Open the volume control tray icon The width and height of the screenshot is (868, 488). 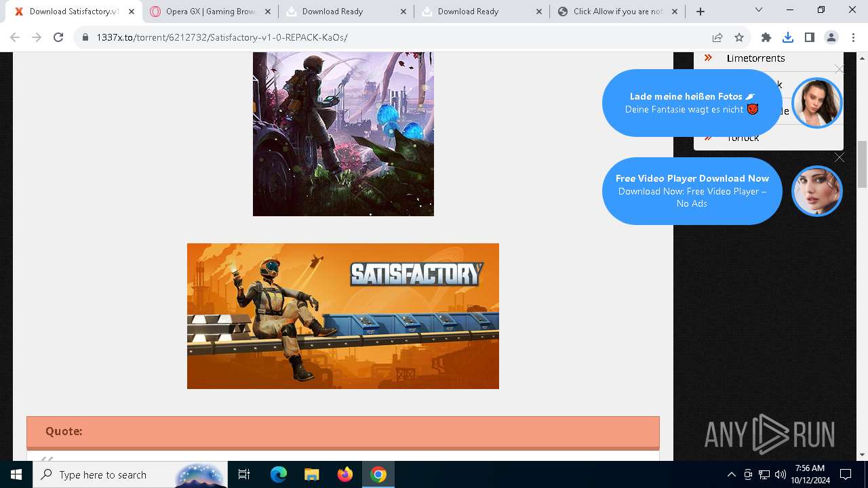781,474
